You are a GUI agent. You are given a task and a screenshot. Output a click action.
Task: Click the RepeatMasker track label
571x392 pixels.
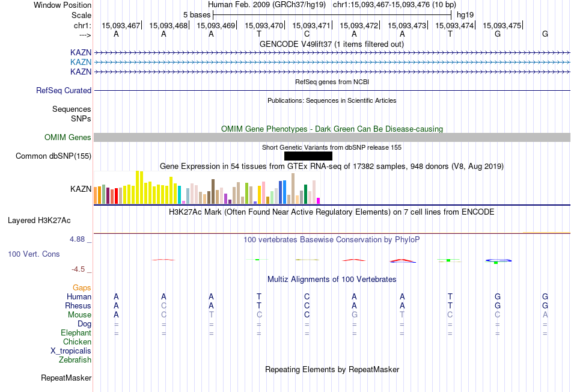(x=66, y=378)
